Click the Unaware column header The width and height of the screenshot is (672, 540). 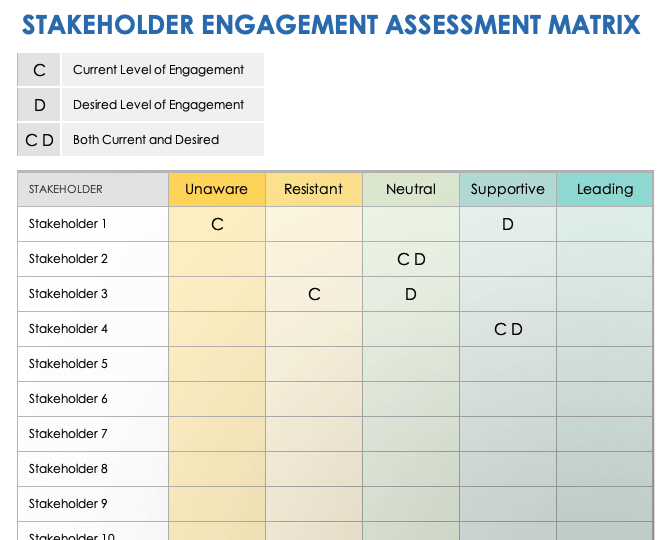pyautogui.click(x=217, y=189)
